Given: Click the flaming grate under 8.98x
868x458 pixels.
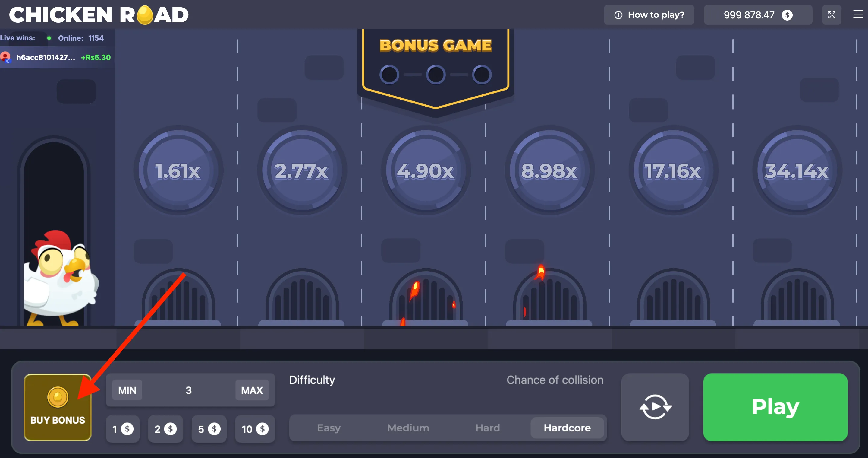Looking at the screenshot, I should (549, 297).
